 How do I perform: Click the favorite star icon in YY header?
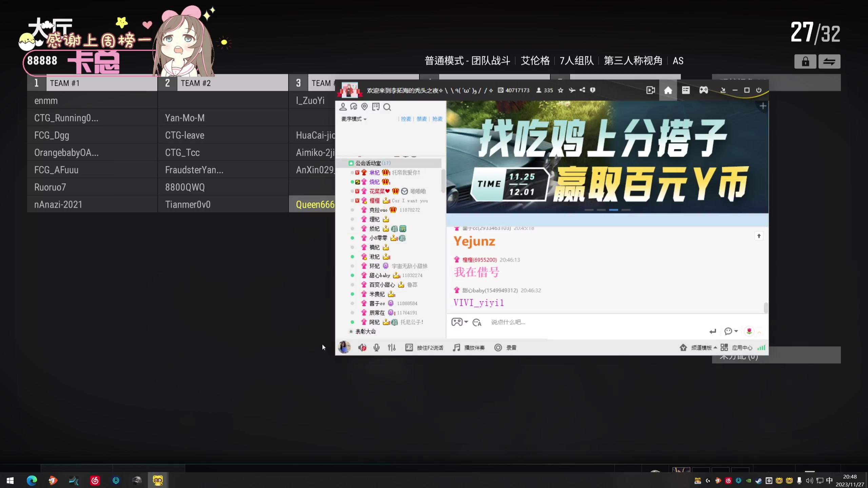click(x=560, y=90)
